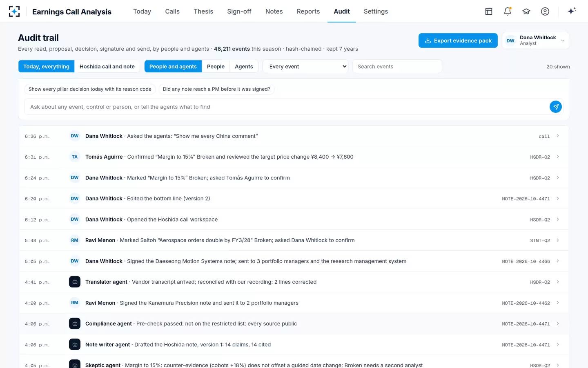Screen dimensions: 588x368
Task: Switch scope to "Hoshida call and note"
Action: pos(107,66)
